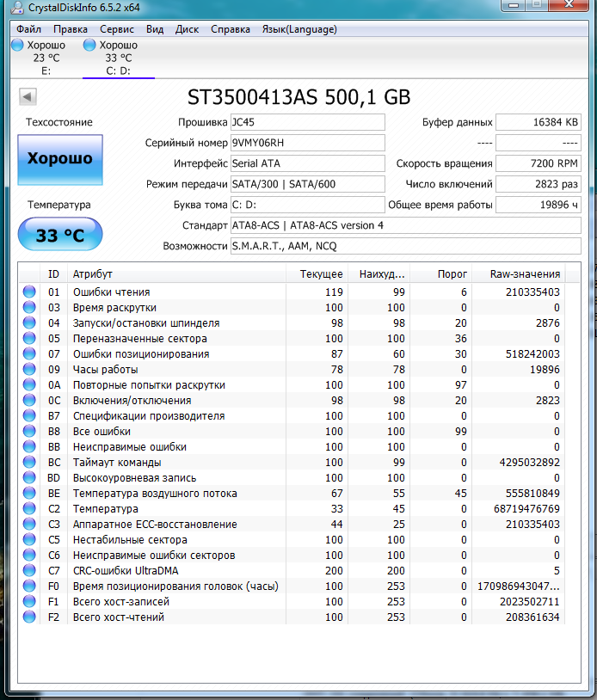Click status circle for BC Таймаут команды
The image size is (597, 700).
(x=29, y=462)
